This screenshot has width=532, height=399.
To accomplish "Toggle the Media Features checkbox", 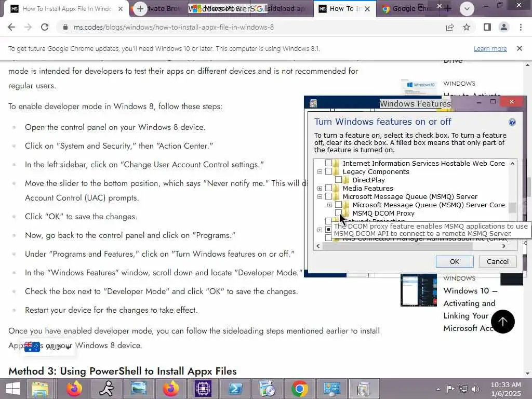I will [328, 188].
